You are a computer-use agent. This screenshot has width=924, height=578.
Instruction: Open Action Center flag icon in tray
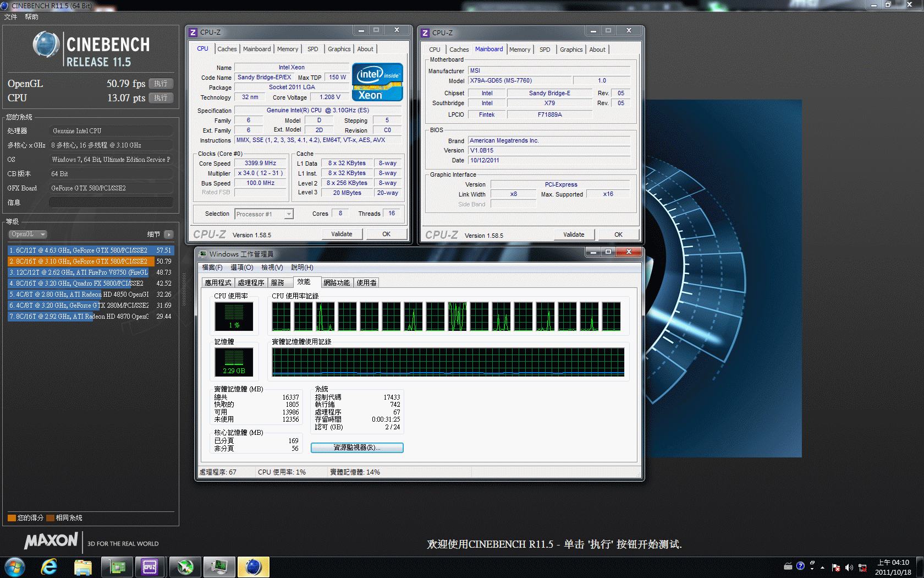click(x=836, y=568)
